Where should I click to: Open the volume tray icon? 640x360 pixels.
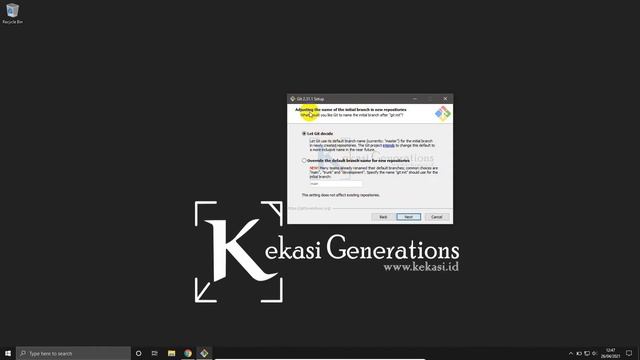[595, 353]
